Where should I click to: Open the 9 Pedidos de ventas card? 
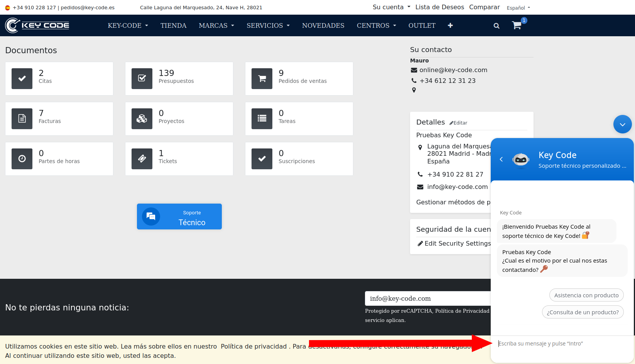tap(299, 79)
